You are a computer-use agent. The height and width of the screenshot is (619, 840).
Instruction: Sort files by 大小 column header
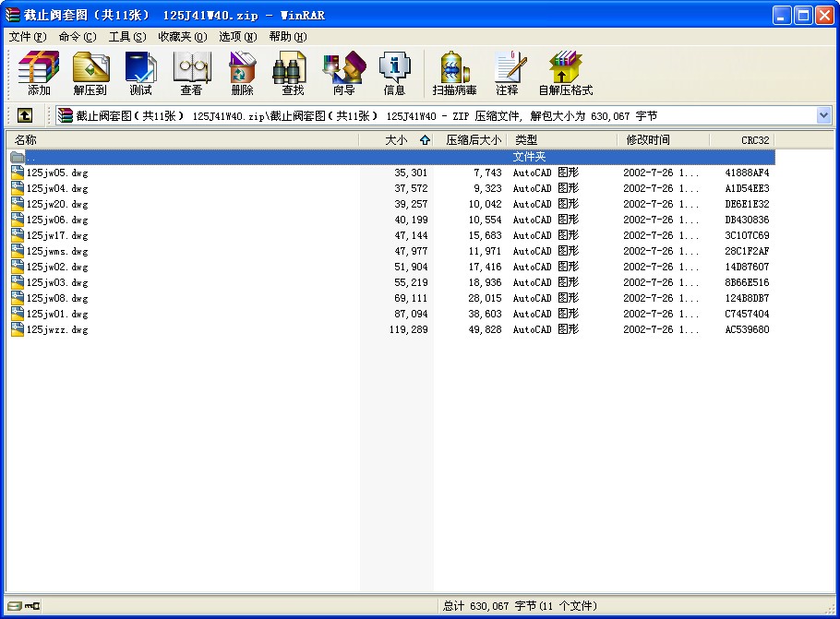[x=395, y=140]
